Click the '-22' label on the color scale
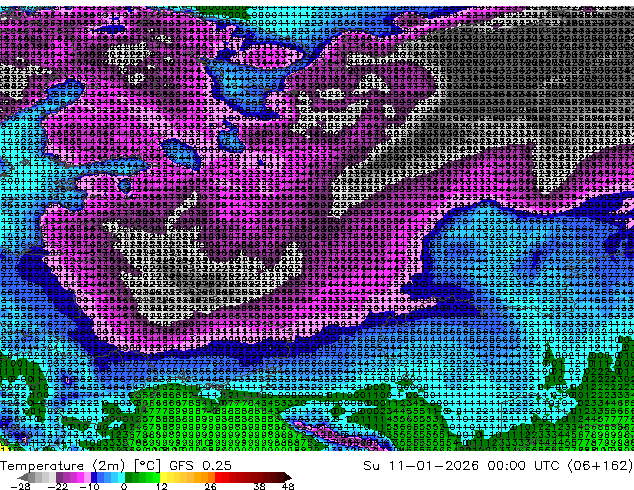634x490 pixels. (57, 486)
